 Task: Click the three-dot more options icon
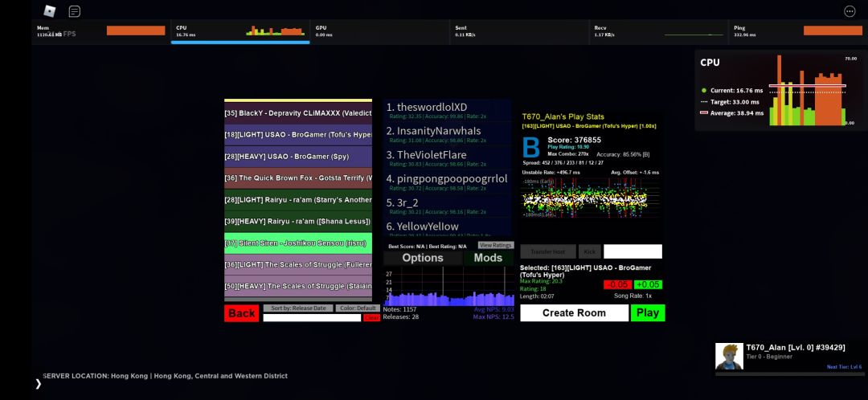tap(850, 11)
